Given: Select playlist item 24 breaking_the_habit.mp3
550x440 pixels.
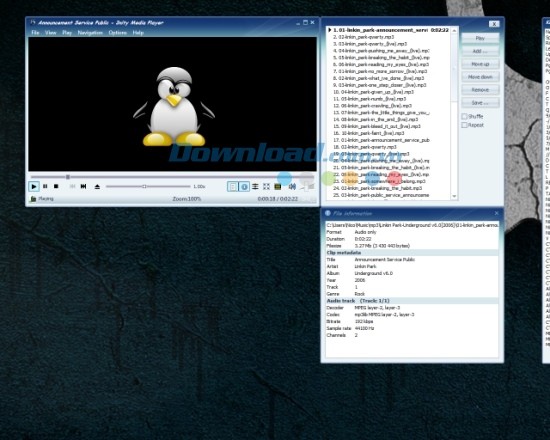Looking at the screenshot, I should [388, 188].
